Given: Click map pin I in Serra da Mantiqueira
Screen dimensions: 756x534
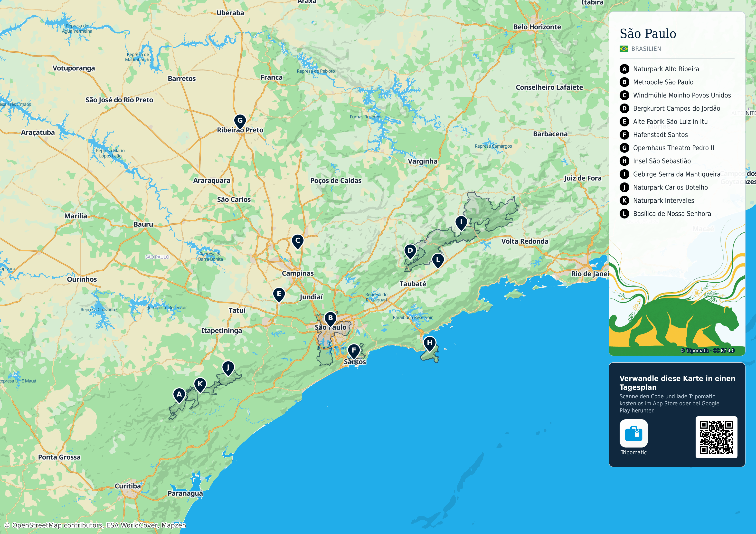Looking at the screenshot, I should (x=461, y=223).
